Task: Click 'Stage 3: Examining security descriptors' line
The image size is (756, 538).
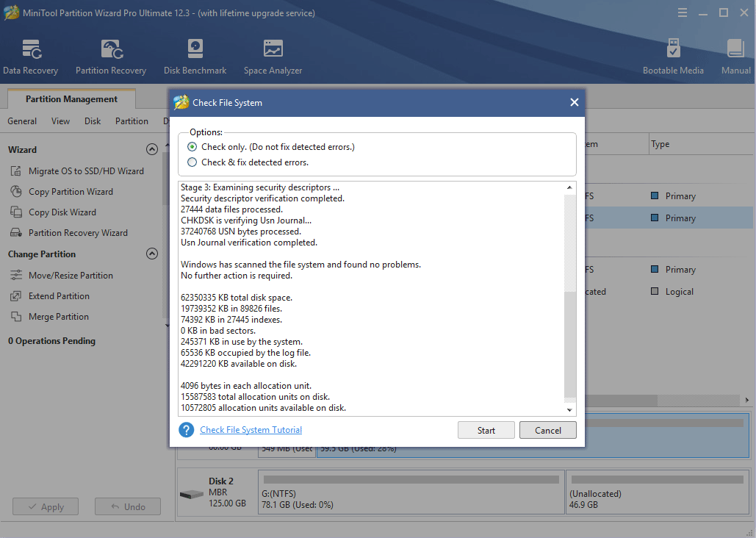Action: [x=260, y=187]
